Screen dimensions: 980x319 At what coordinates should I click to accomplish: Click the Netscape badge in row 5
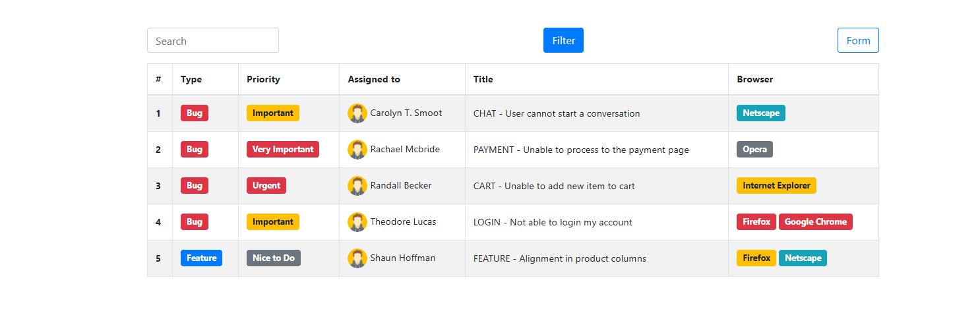tap(803, 258)
